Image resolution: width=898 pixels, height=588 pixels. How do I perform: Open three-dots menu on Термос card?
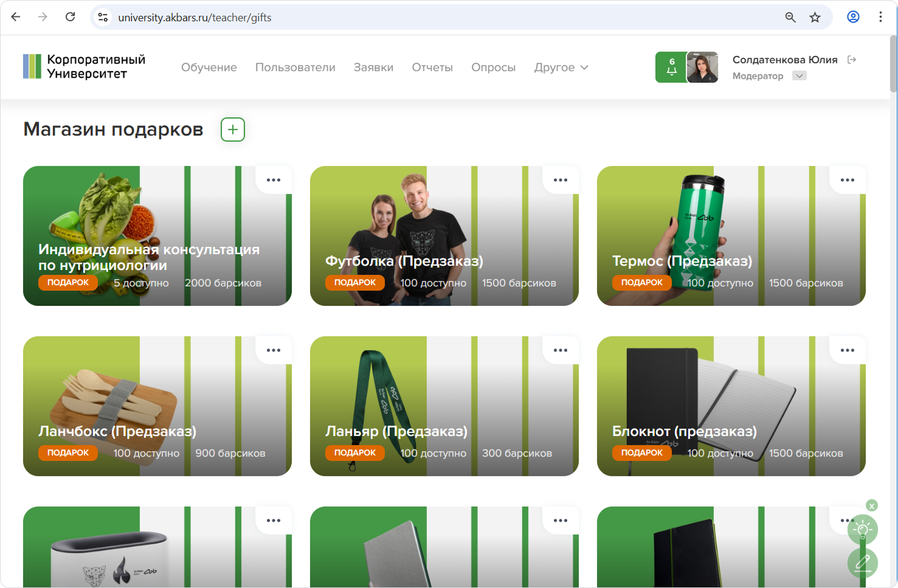(x=847, y=180)
